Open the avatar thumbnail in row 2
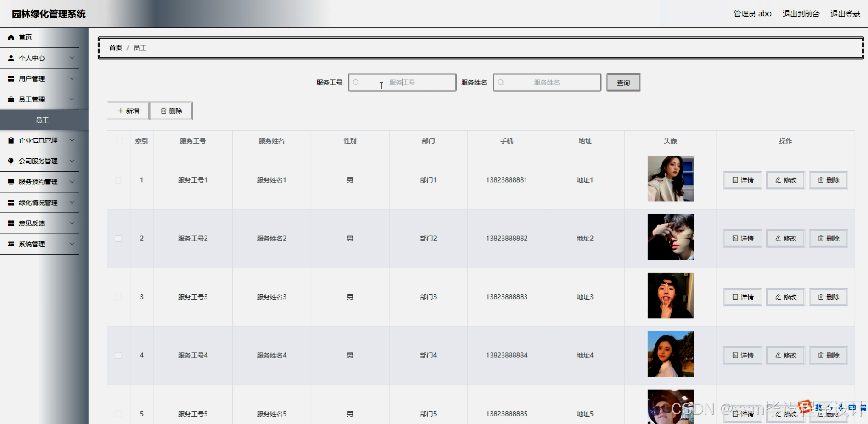Viewport: 868px width, 424px height. point(670,237)
